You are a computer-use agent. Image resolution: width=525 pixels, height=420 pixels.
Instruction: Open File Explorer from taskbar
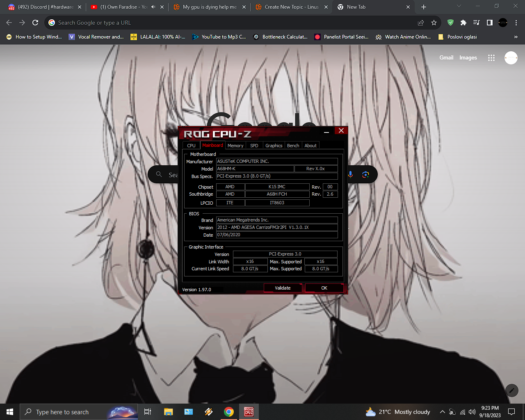pyautogui.click(x=168, y=412)
